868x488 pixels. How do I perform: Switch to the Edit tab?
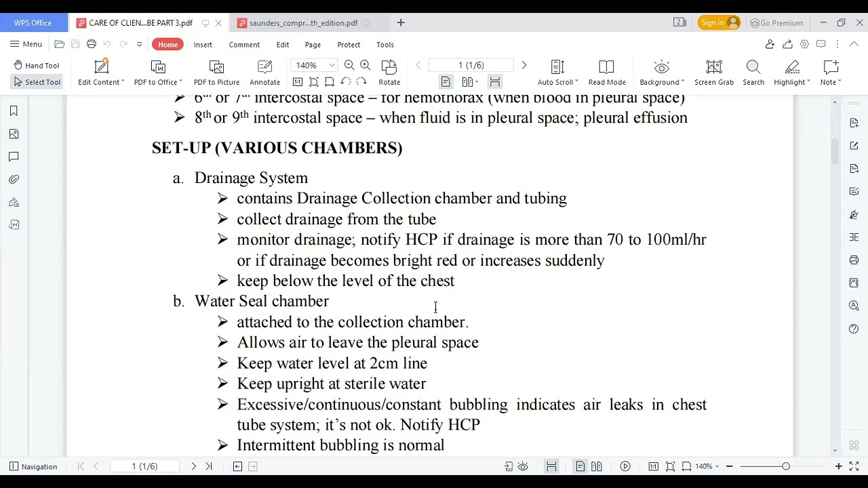283,45
